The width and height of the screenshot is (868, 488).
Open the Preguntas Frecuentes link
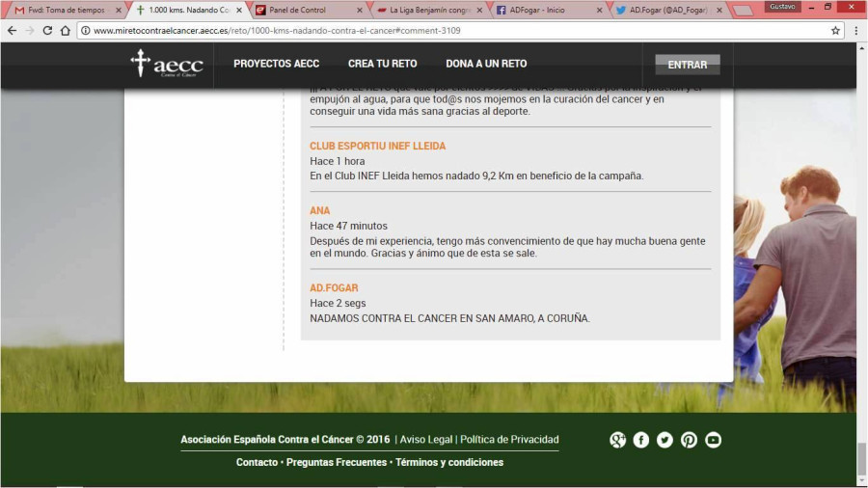point(337,462)
